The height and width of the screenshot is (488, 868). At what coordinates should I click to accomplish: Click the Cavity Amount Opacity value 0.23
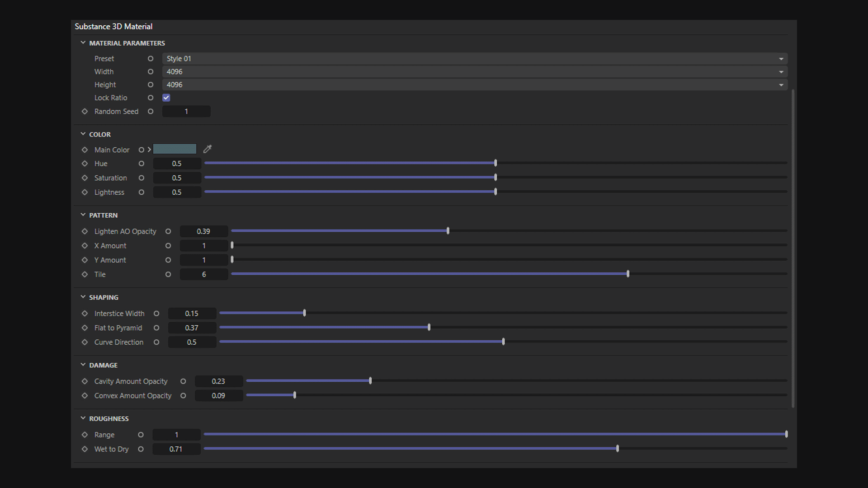point(219,381)
